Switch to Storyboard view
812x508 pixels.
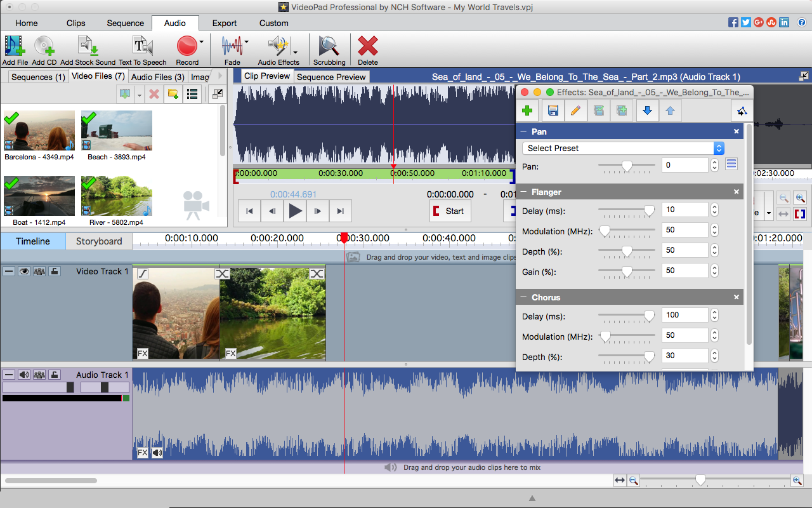tap(99, 241)
